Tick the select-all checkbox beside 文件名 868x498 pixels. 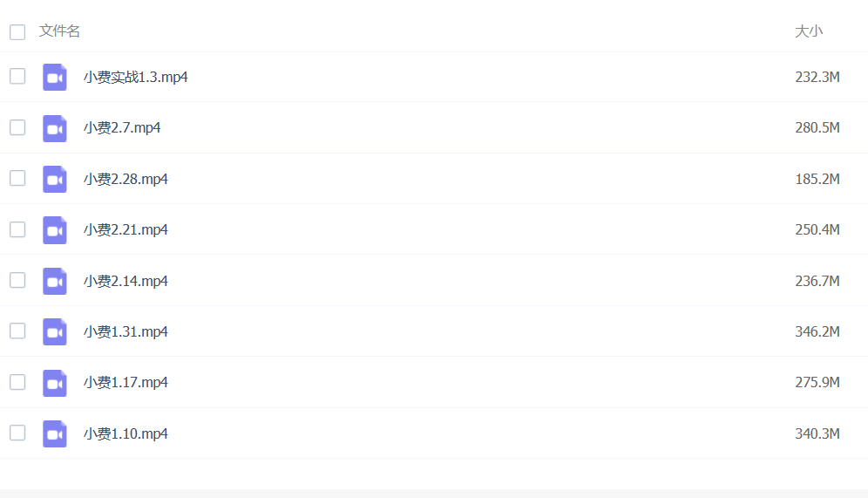coord(17,32)
